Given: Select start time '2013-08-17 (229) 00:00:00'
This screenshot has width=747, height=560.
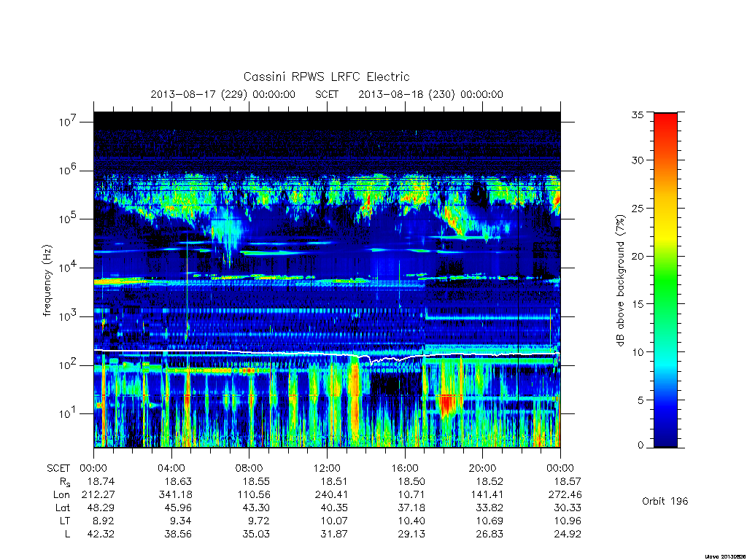Looking at the screenshot, I should [x=223, y=94].
